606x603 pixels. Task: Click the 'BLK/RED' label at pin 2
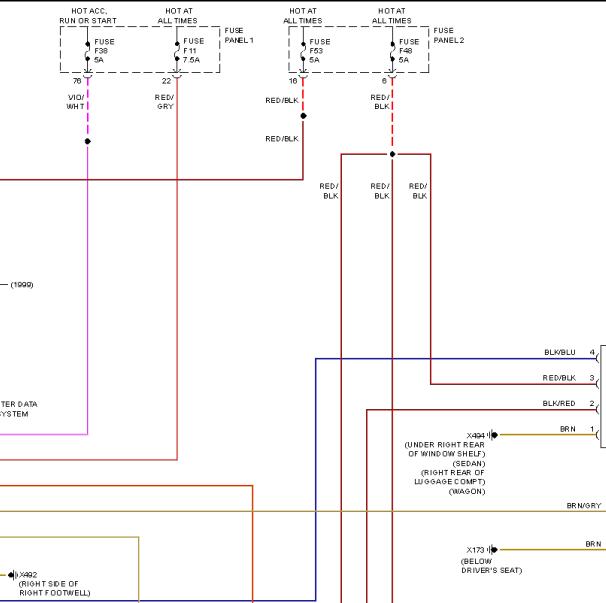coord(559,404)
